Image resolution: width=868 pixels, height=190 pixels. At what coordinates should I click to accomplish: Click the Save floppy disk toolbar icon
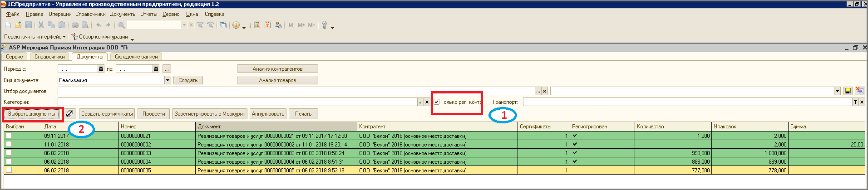click(x=28, y=25)
